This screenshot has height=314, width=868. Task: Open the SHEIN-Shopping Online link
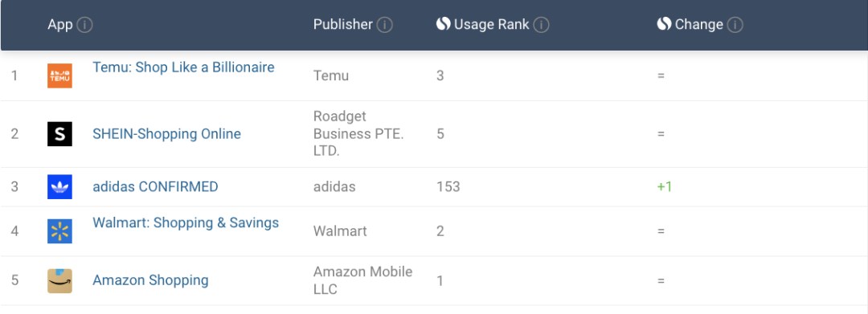166,134
